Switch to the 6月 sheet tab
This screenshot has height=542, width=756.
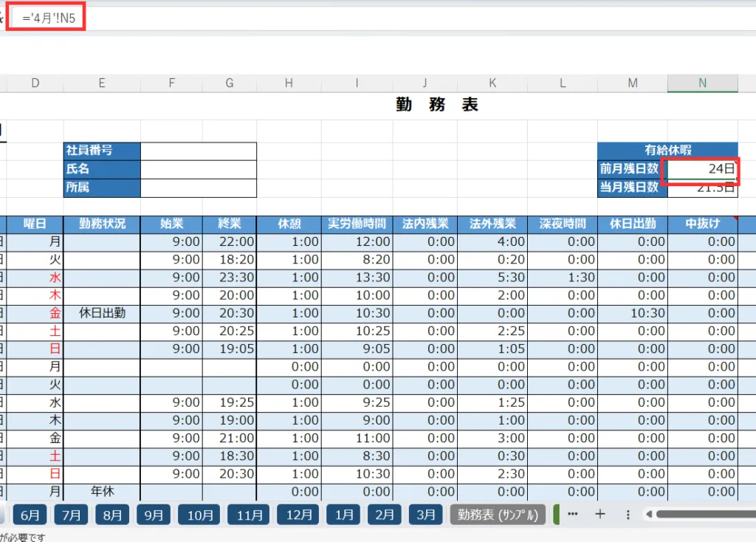[x=30, y=515]
